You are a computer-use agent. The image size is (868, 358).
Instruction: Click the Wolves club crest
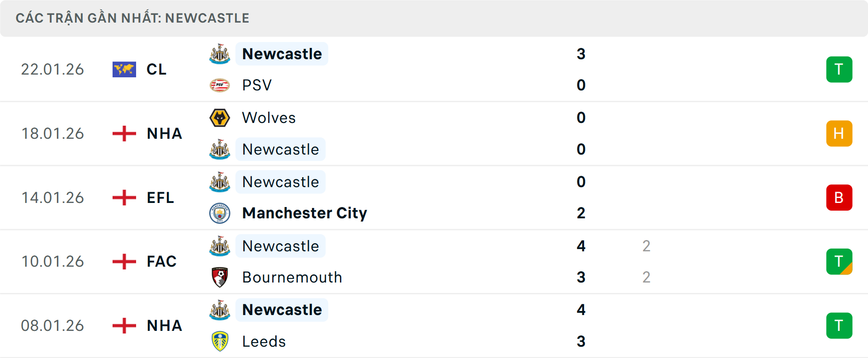click(x=220, y=118)
